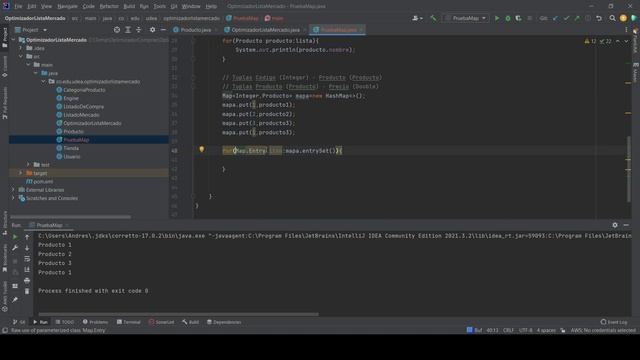The height and width of the screenshot is (360, 640).
Task: Run with coverage icon in toolbar
Action: (518, 18)
